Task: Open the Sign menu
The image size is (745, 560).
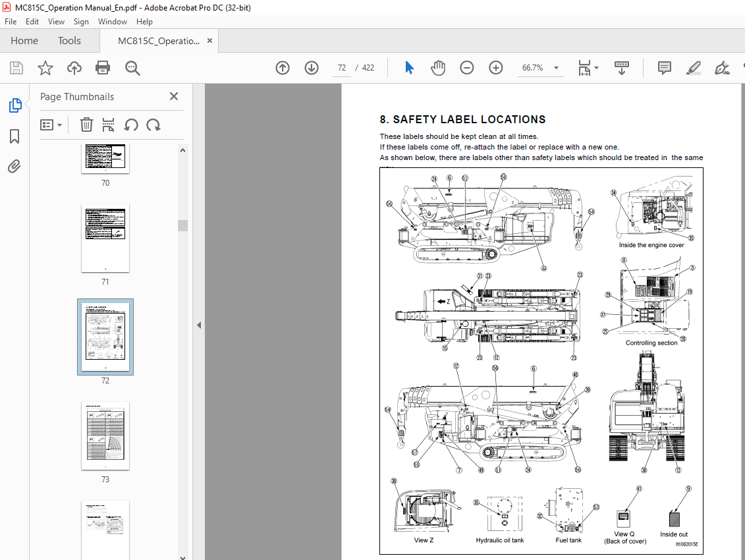Action: click(81, 21)
